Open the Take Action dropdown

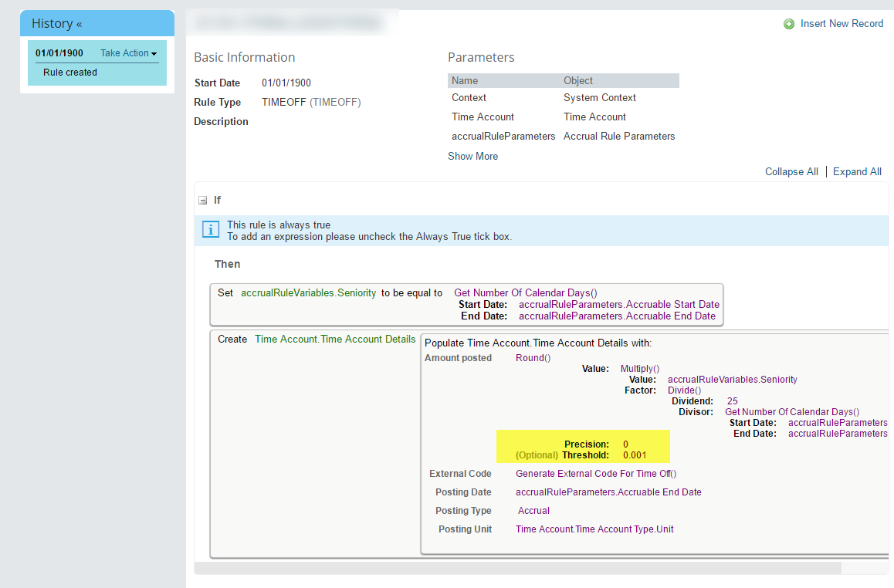tap(128, 53)
